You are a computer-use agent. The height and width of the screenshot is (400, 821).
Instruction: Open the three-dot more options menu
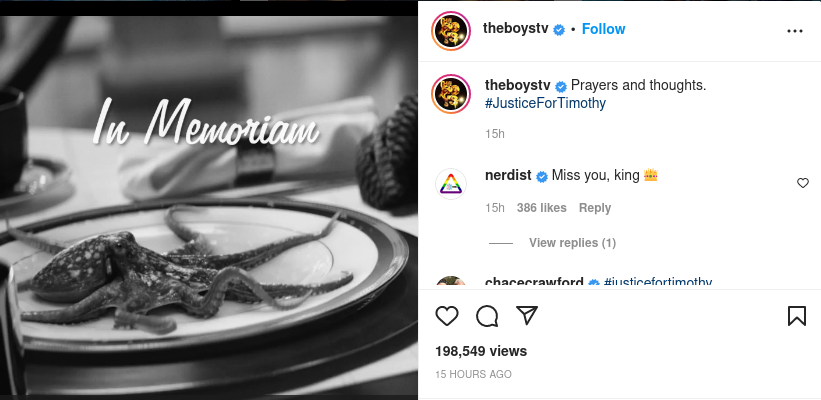tap(795, 31)
